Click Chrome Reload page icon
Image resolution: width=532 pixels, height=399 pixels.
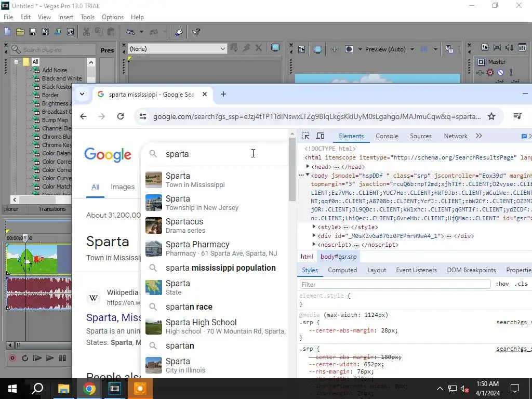pos(121,117)
